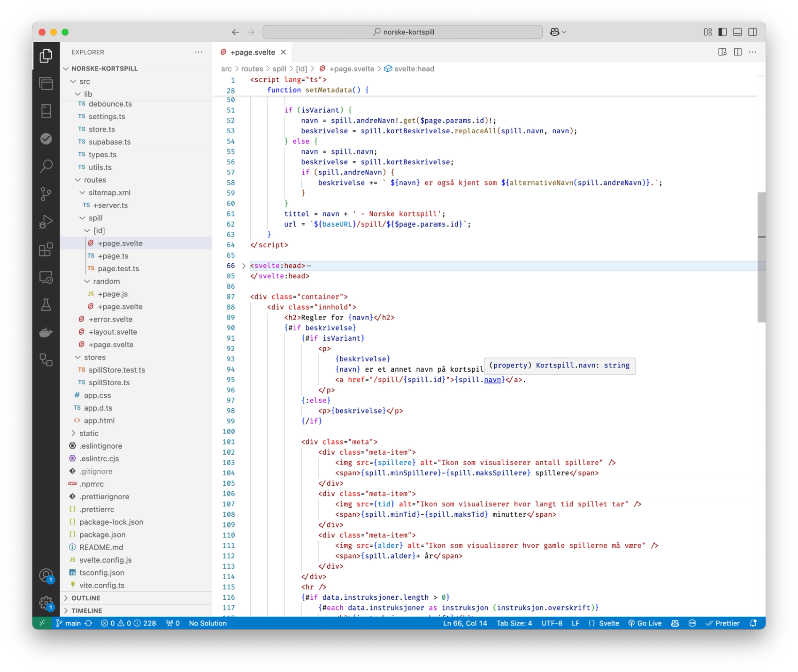Toggle the bottom panel visibility

click(x=737, y=32)
